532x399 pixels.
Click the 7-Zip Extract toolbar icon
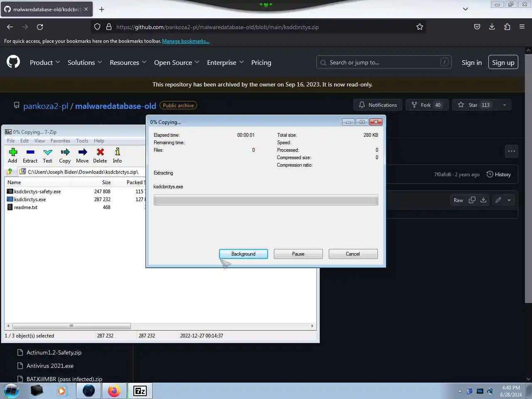pos(30,155)
